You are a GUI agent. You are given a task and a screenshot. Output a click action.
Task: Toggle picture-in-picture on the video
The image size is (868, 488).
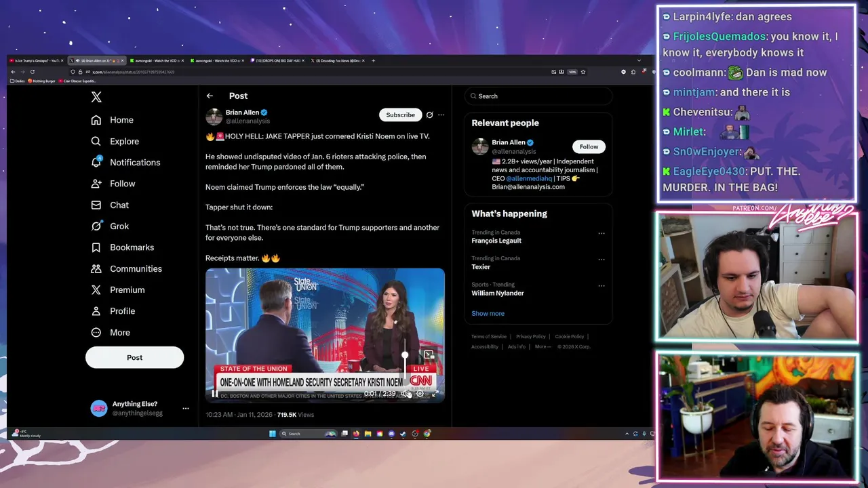coord(429,354)
